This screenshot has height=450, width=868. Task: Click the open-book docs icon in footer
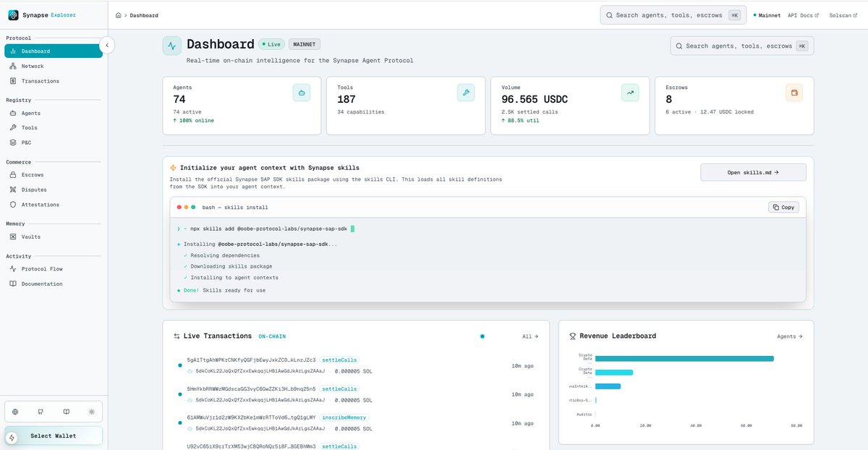[66, 412]
